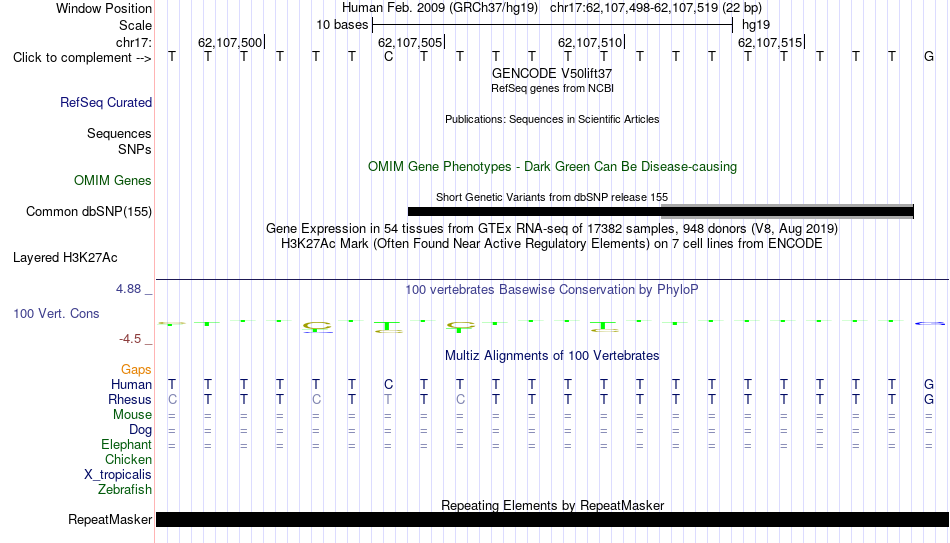Click 'Human Feb. 2009 (GRCh37/hg19)' text
Viewport: 950px width, 543px height.
tap(440, 8)
